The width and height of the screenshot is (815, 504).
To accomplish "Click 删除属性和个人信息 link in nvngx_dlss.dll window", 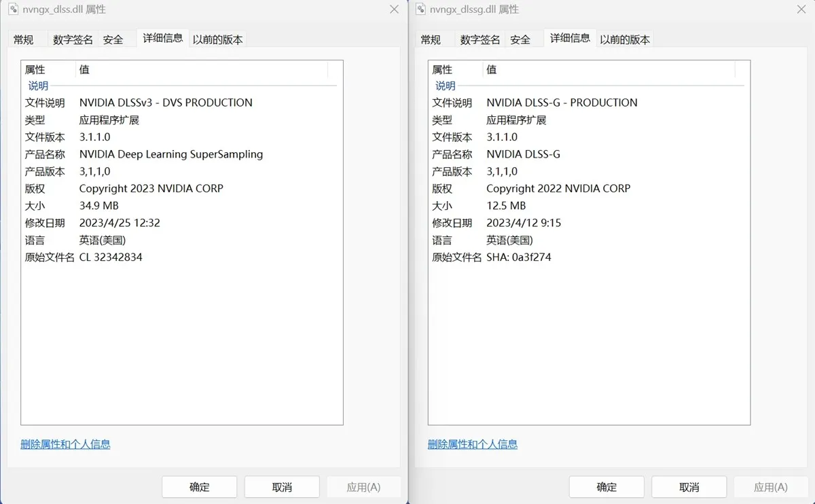I will 65,444.
